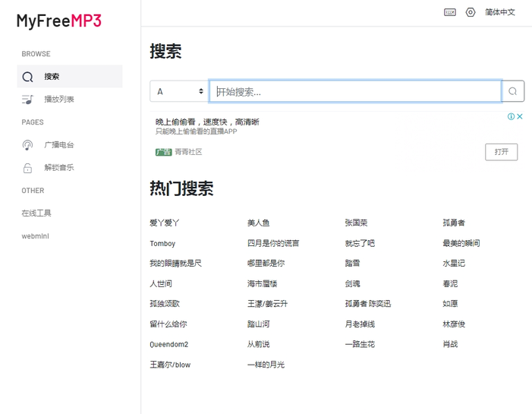Search trending song 孤勇者
Screen dimensions: 532x414
pos(454,223)
